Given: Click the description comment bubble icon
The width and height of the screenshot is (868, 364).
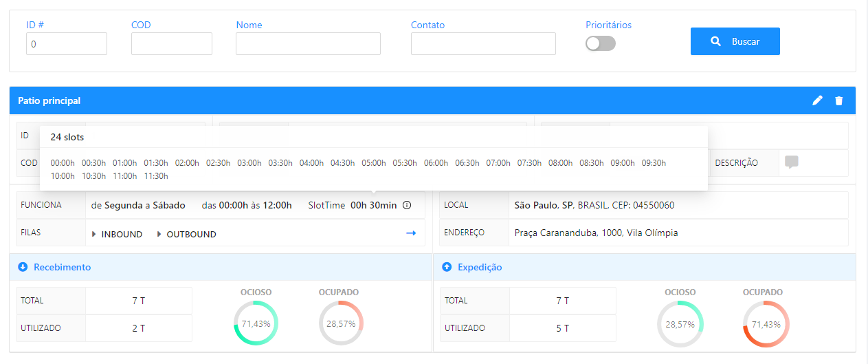Looking at the screenshot, I should pos(792,163).
